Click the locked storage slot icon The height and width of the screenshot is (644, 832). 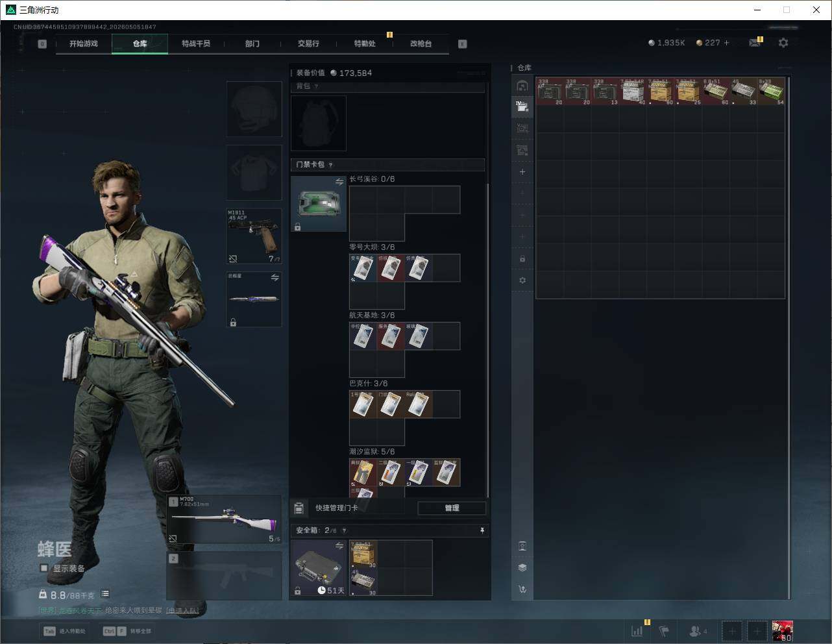[522, 259]
